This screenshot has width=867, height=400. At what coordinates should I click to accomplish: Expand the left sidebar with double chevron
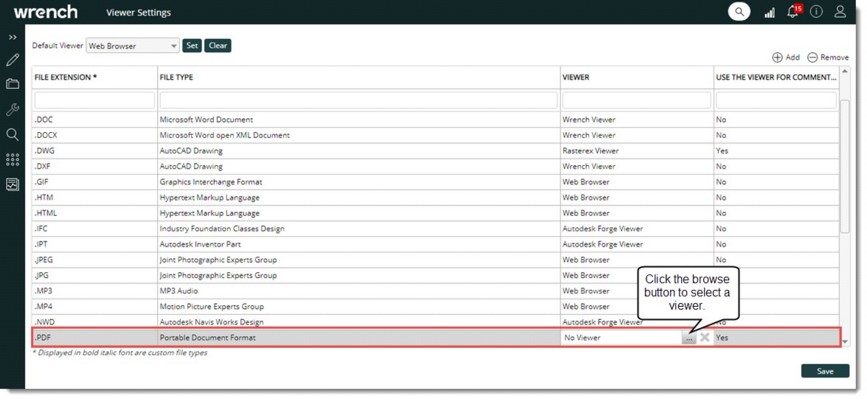click(x=12, y=37)
